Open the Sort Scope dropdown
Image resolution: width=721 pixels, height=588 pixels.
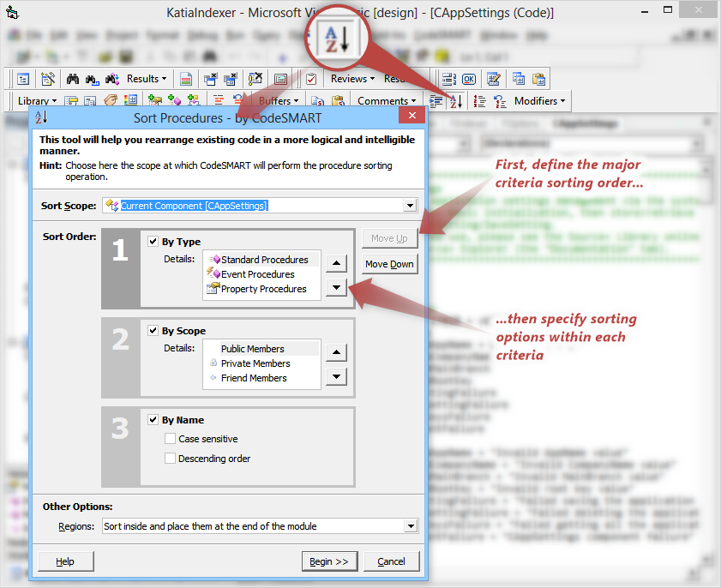pos(410,206)
